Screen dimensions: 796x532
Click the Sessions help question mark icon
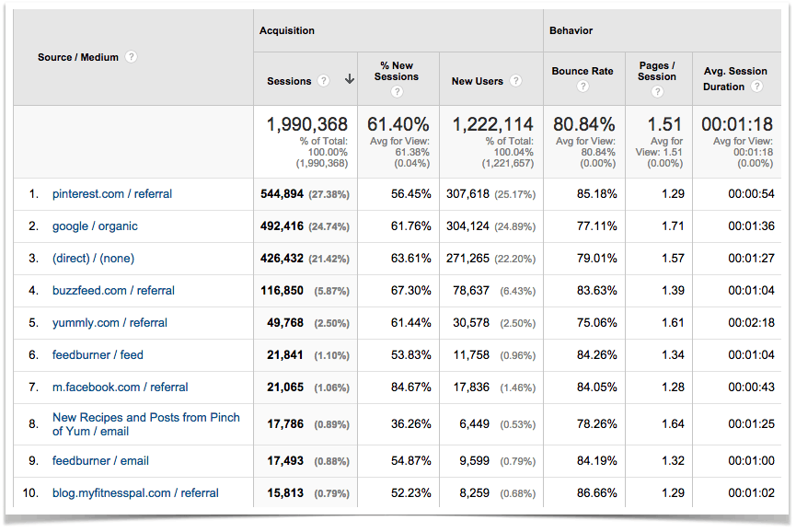coord(324,81)
